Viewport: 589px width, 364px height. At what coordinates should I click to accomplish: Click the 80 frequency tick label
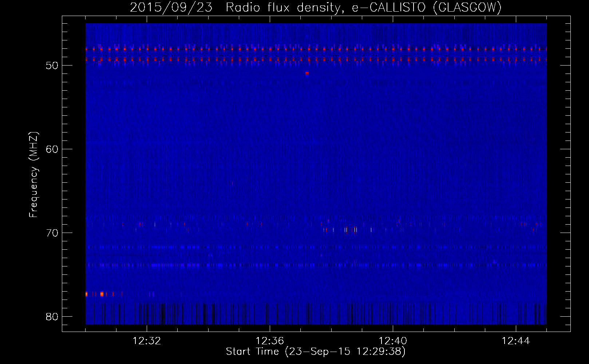[52, 317]
